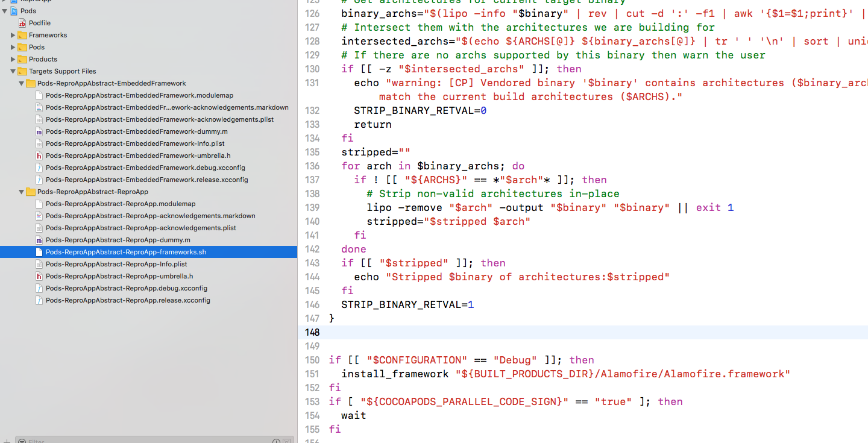Open Pods-ReproAppAbstract-EmbeddedFramework.debug.xcconfig

(145, 168)
